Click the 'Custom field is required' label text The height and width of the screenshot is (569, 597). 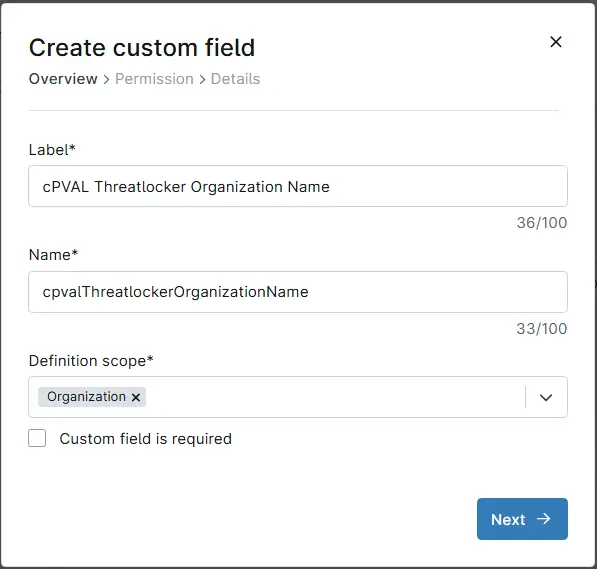(146, 439)
